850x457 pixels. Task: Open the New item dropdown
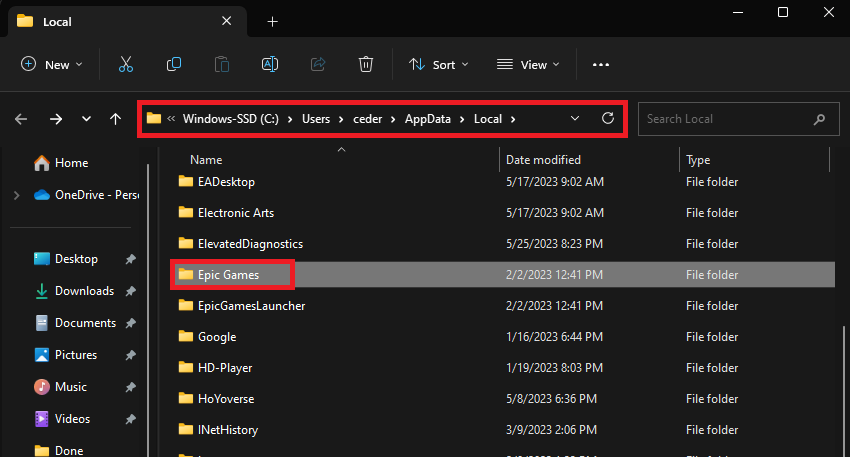coord(51,65)
